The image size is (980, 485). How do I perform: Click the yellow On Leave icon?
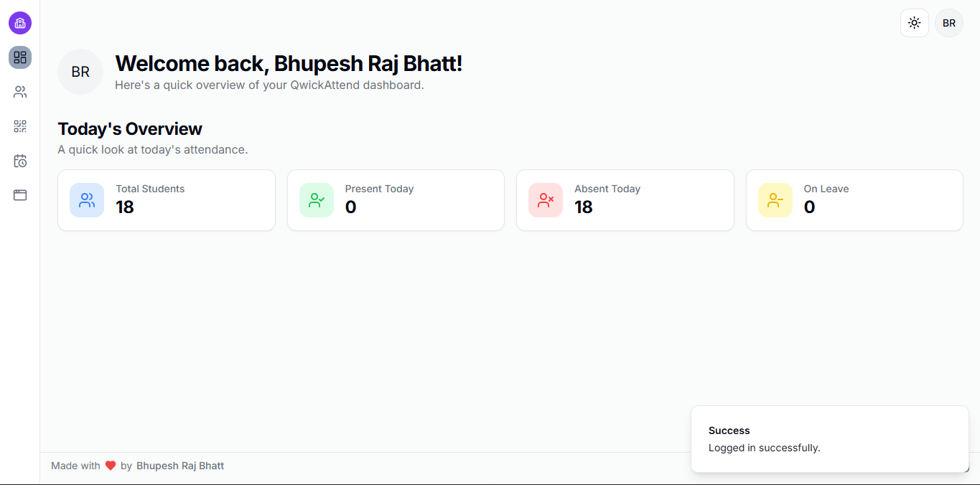775,200
